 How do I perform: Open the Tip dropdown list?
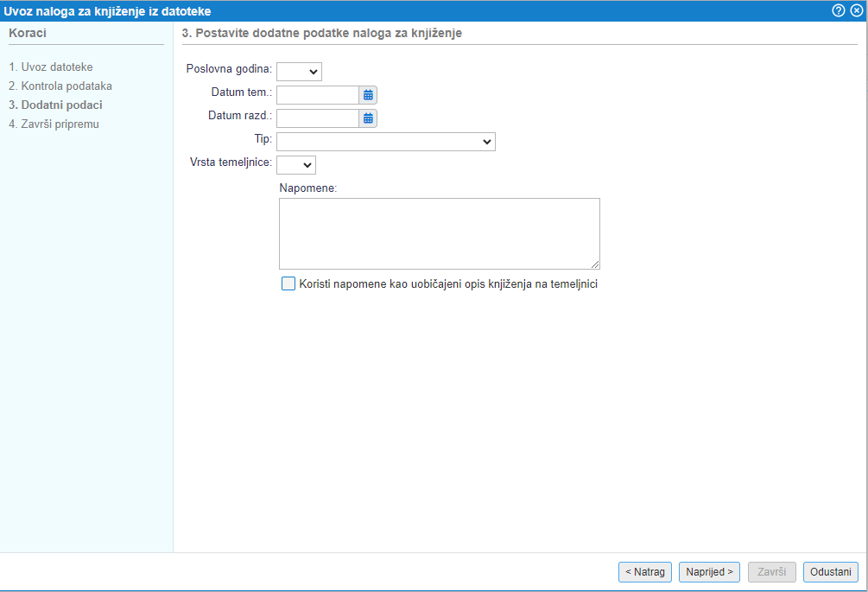pos(386,142)
